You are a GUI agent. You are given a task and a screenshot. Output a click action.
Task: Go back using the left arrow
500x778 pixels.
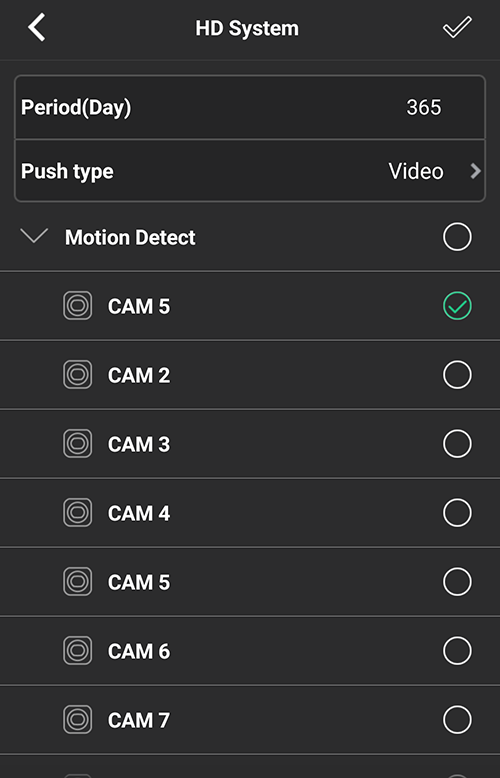click(x=37, y=27)
